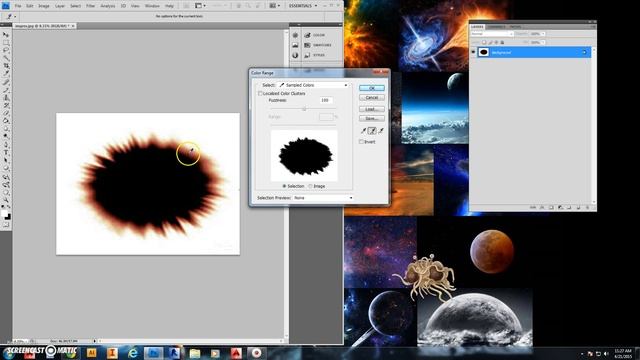This screenshot has height=360, width=640.
Task: Open the Select Sampled Colors dropdown
Action: tap(313, 85)
